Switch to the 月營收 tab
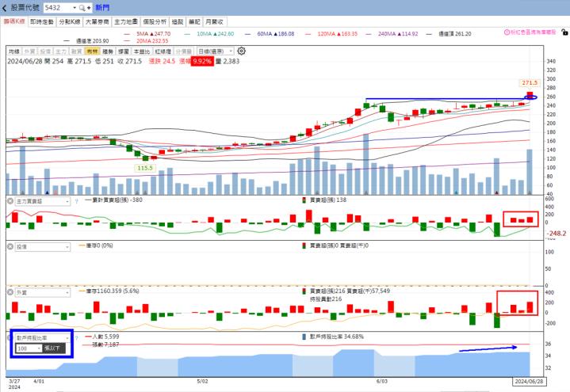The width and height of the screenshot is (570, 392). 215,22
